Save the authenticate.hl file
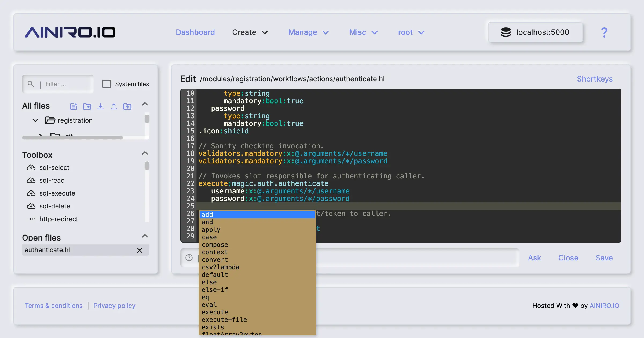The width and height of the screenshot is (644, 338). [x=604, y=258]
